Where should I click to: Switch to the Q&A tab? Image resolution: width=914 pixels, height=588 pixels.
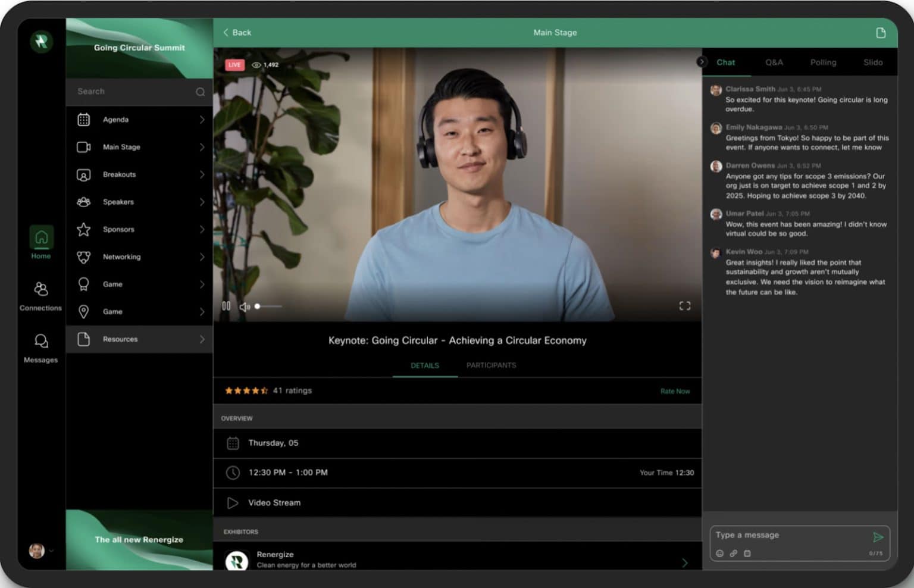coord(774,62)
